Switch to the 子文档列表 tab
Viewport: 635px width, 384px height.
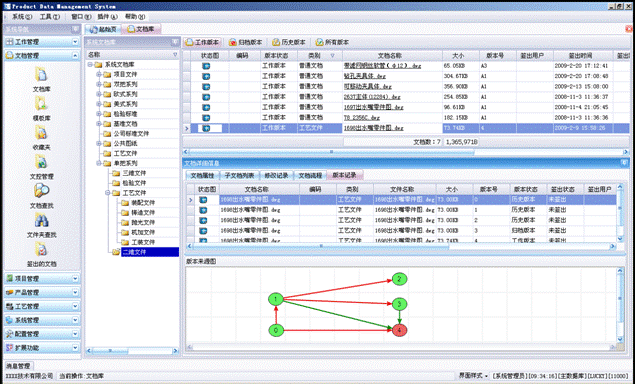click(239, 175)
